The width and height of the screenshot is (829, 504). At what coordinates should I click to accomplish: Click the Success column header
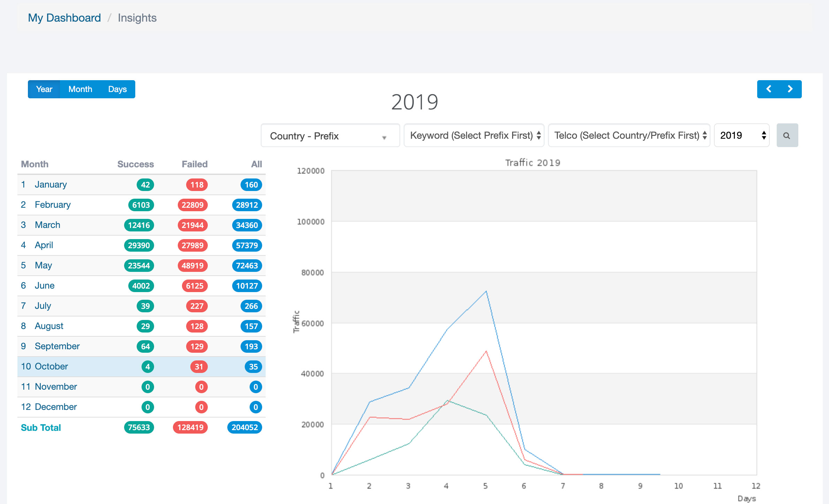[x=136, y=164]
